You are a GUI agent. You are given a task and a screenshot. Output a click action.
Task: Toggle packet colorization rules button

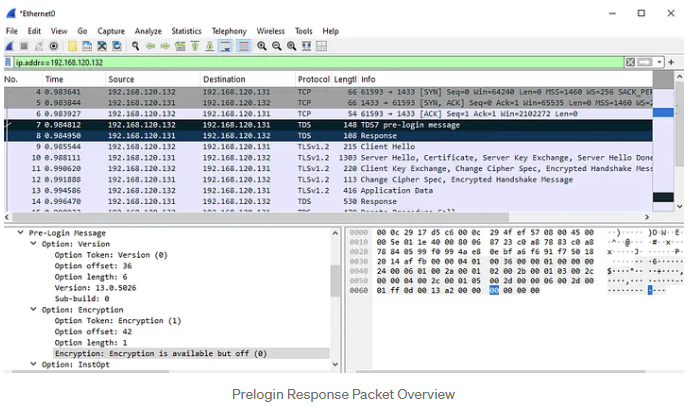tap(244, 46)
